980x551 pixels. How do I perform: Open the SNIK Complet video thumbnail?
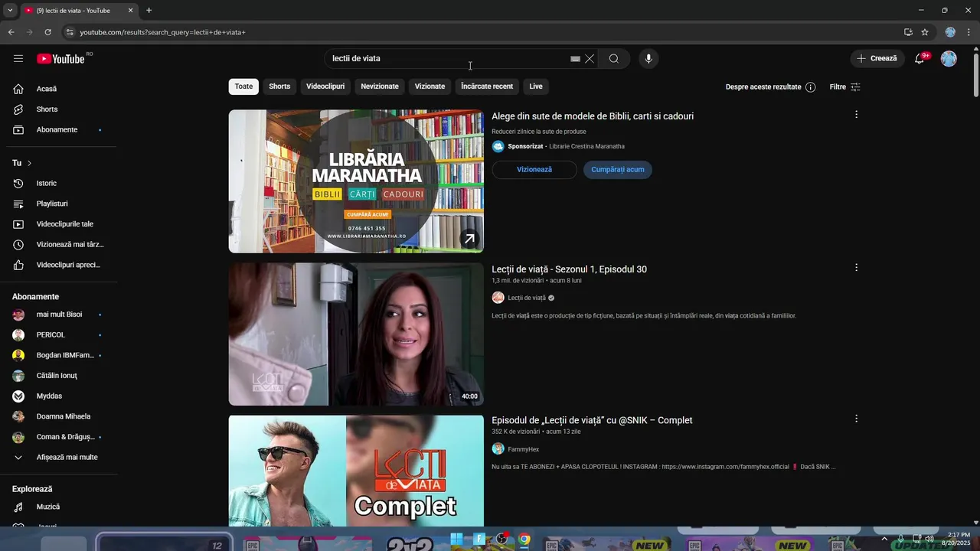(x=356, y=471)
